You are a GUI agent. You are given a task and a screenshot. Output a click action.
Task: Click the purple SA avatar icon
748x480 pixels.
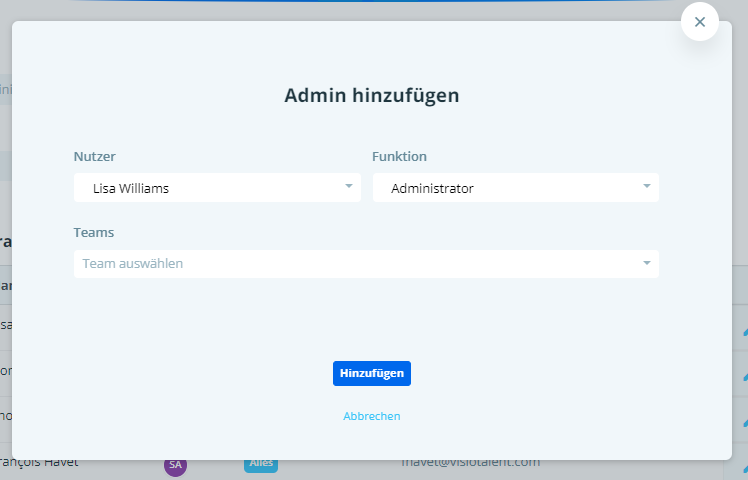coord(176,465)
